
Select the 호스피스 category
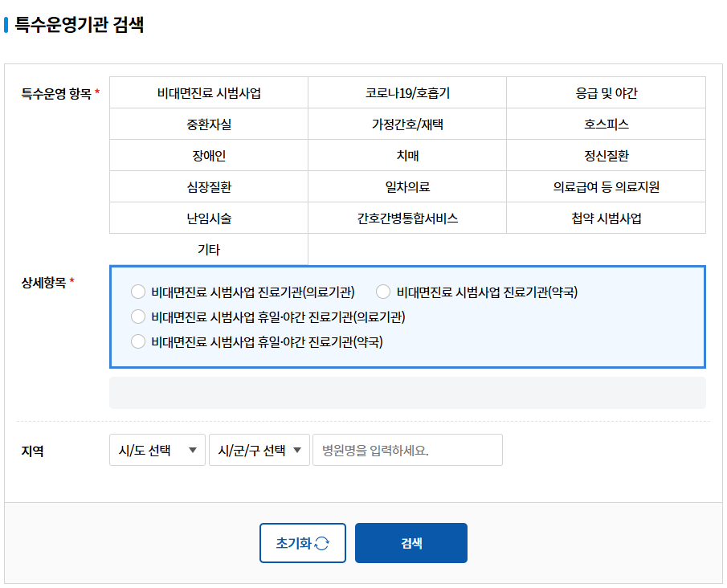pos(606,124)
